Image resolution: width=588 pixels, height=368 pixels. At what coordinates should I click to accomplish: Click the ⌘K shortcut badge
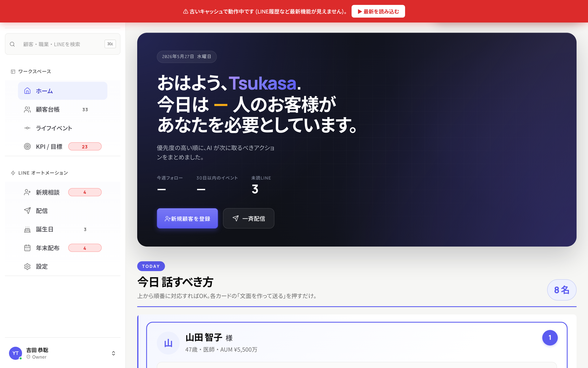(x=110, y=44)
